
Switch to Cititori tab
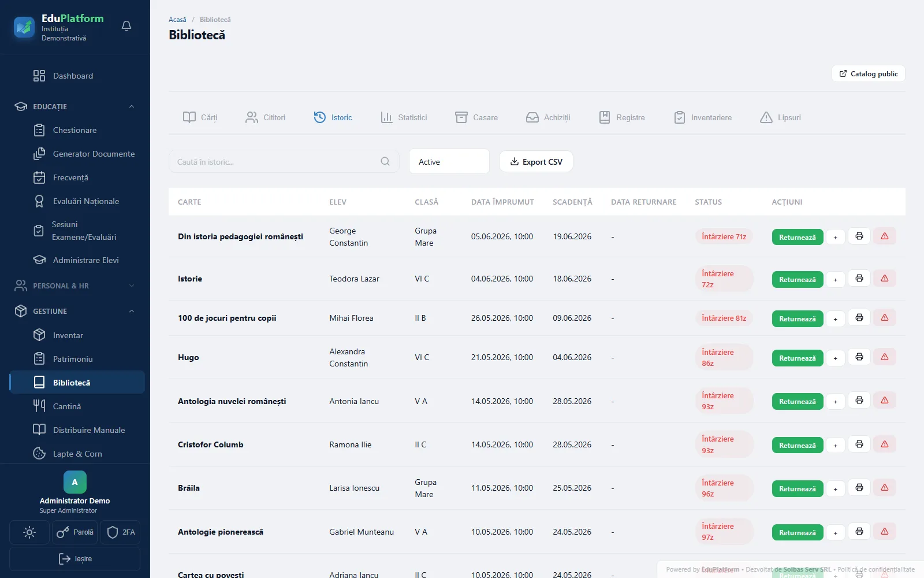pos(266,117)
